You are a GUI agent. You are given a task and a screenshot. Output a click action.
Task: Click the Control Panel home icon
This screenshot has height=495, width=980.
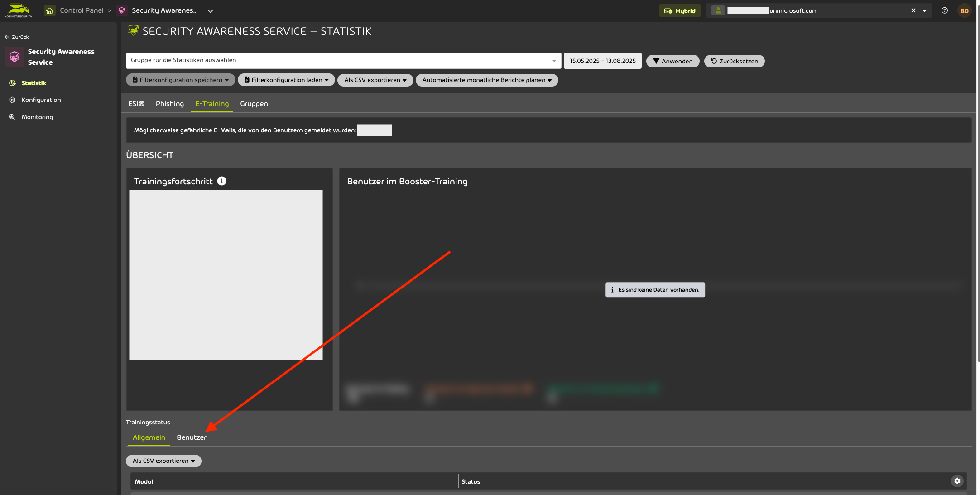click(x=50, y=10)
